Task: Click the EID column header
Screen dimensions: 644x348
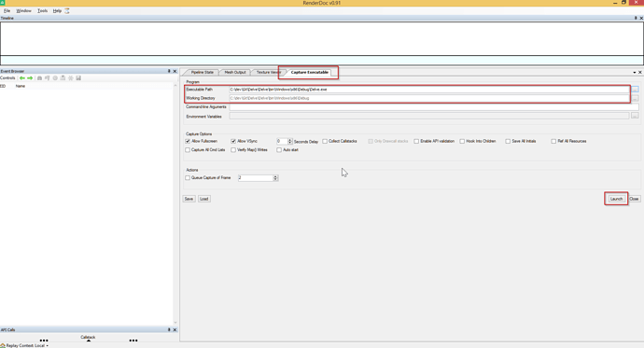Action: pos(3,86)
